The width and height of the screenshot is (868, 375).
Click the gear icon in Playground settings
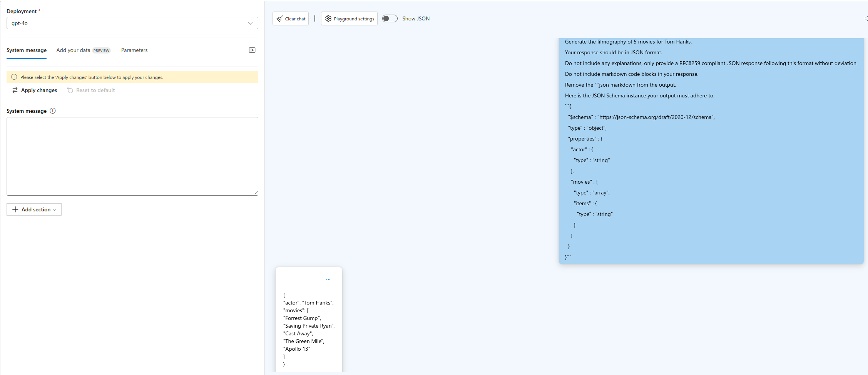(328, 18)
